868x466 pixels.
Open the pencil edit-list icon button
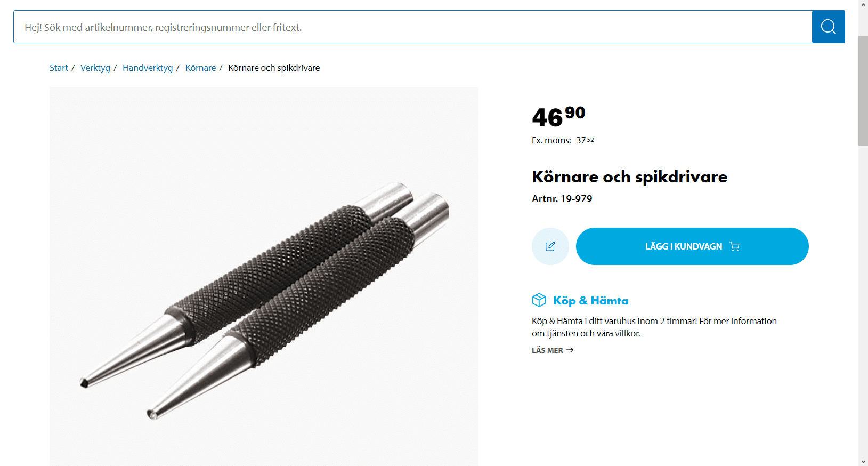coord(550,246)
